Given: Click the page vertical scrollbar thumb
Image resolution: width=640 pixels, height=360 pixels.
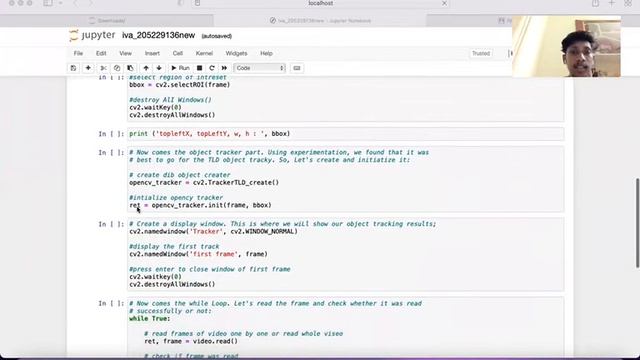Looking at the screenshot, I should [637, 223].
